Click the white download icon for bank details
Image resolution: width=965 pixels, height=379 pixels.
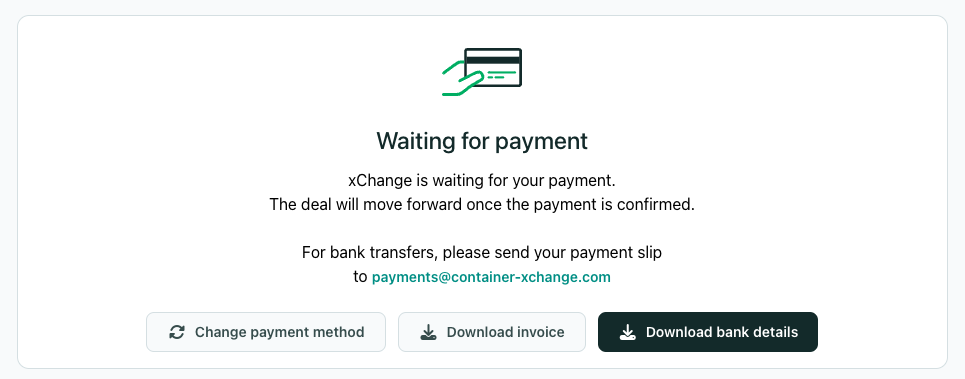[x=627, y=332]
